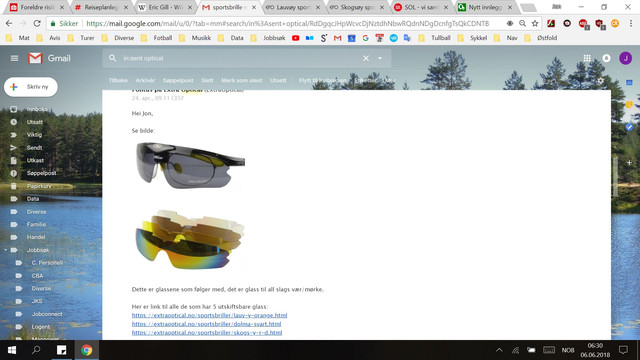This screenshot has width=640, height=360.
Task: Select the Familie label
Action: 36,224
